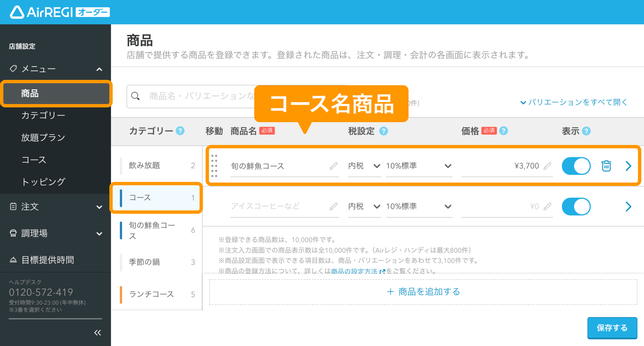
Task: Expand the 注文 sidebar section
Action: 99,207
